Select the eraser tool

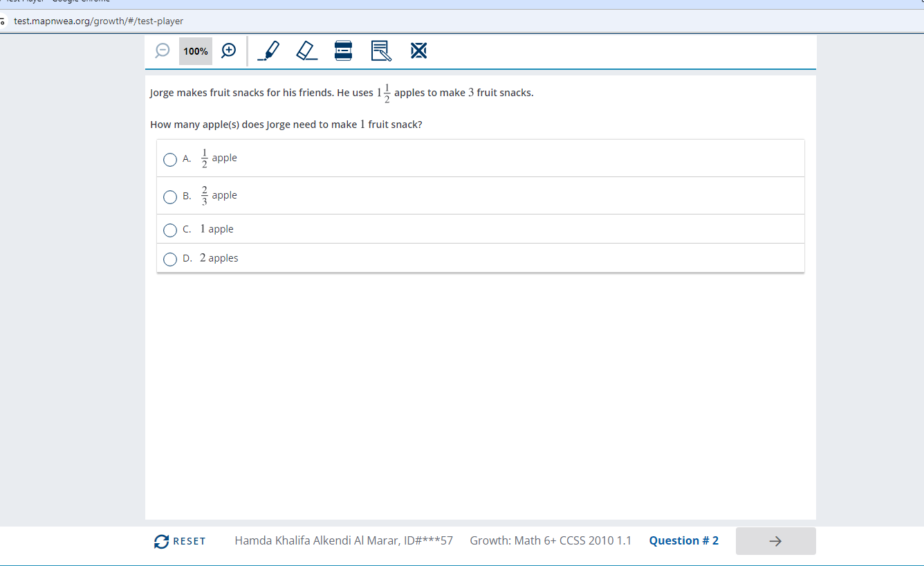coord(306,51)
